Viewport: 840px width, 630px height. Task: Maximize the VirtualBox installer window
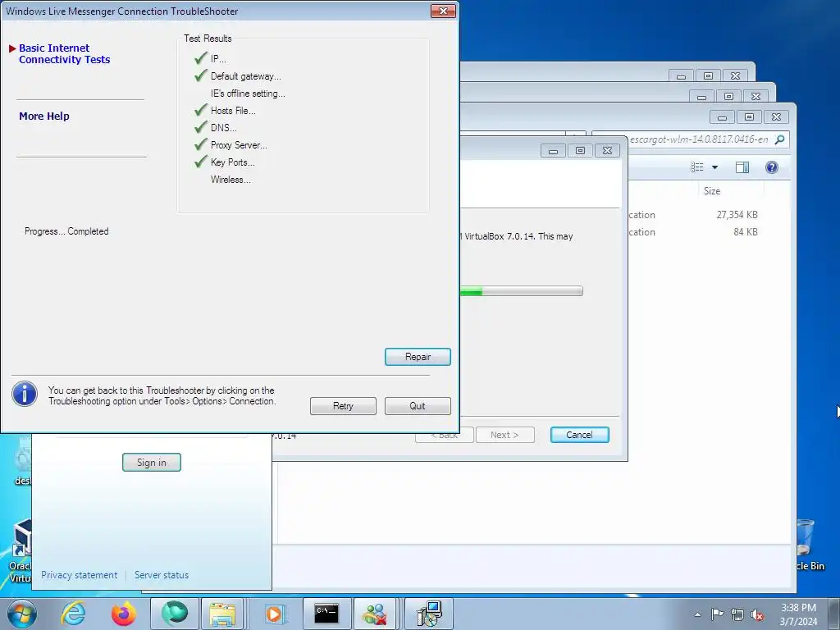(x=580, y=151)
